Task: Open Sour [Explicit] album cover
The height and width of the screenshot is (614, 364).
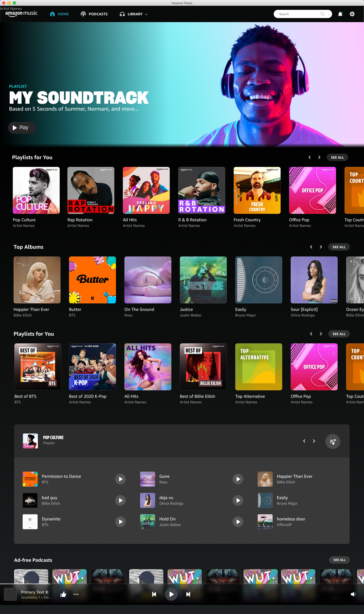Action: [314, 280]
